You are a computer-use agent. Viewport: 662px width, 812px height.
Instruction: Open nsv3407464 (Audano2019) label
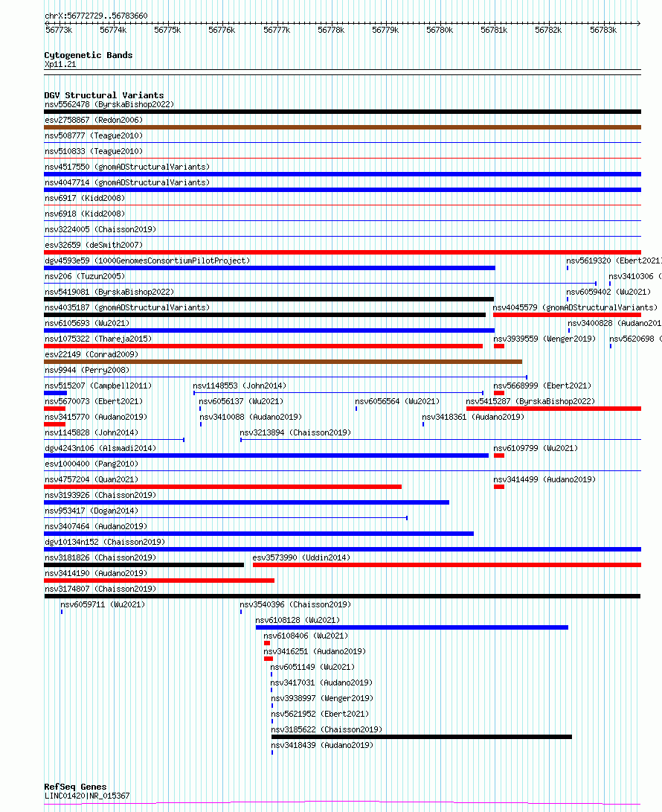(96, 526)
